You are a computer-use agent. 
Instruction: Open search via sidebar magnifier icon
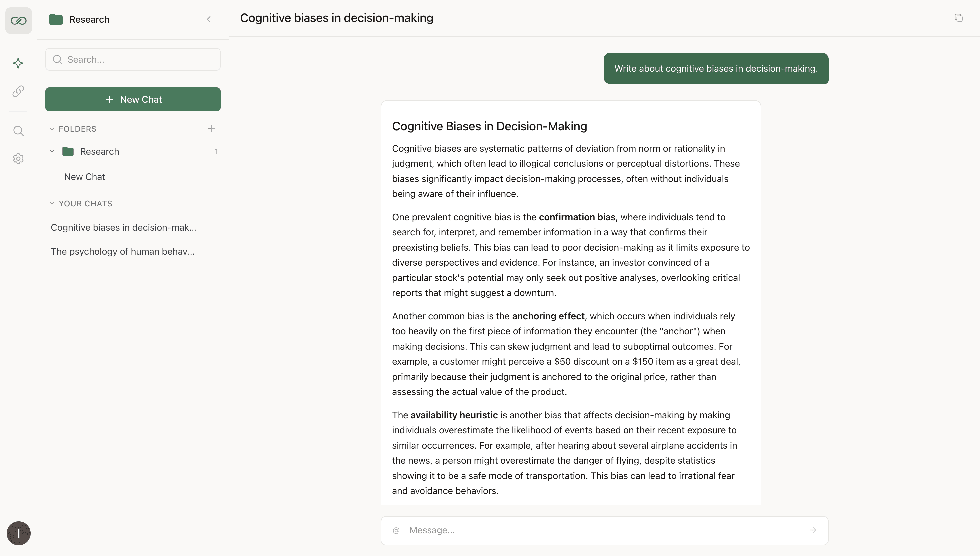(18, 131)
